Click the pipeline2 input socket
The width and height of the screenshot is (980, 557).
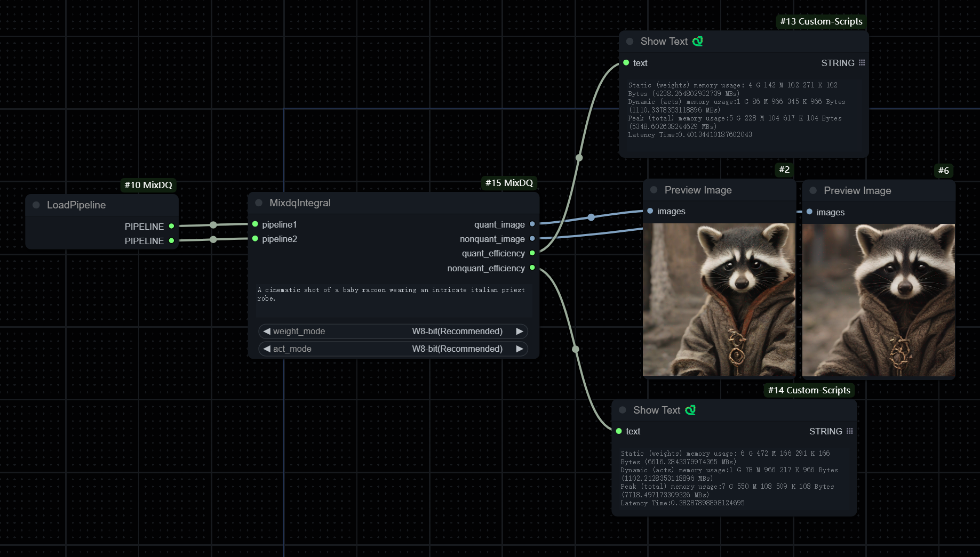click(x=255, y=239)
